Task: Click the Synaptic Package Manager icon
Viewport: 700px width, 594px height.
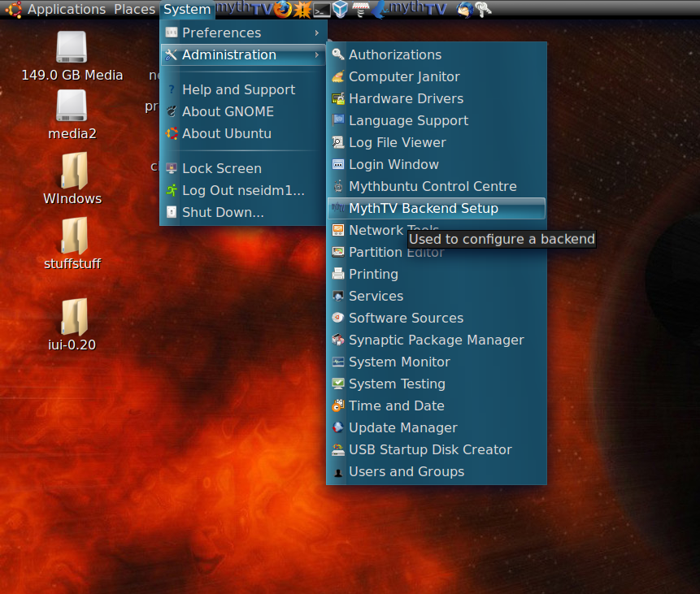Action: coord(338,340)
